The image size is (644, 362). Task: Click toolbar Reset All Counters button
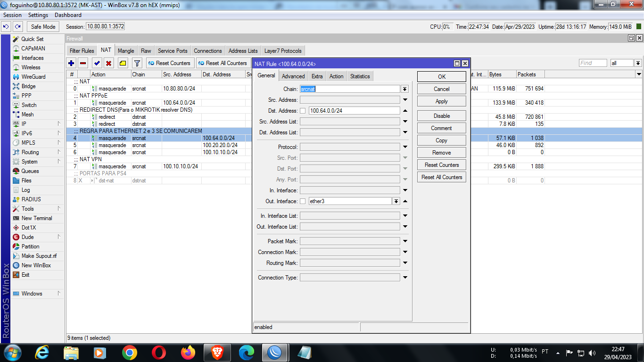(223, 63)
